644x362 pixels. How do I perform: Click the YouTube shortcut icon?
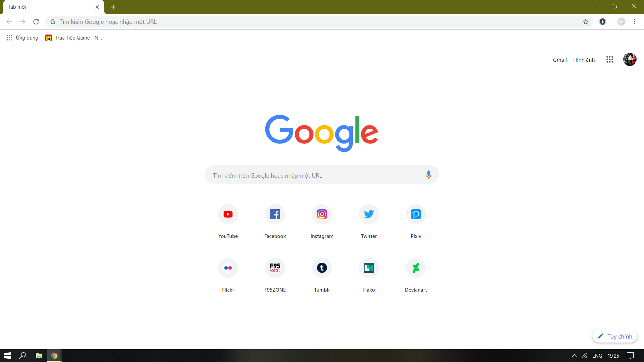coord(228,214)
